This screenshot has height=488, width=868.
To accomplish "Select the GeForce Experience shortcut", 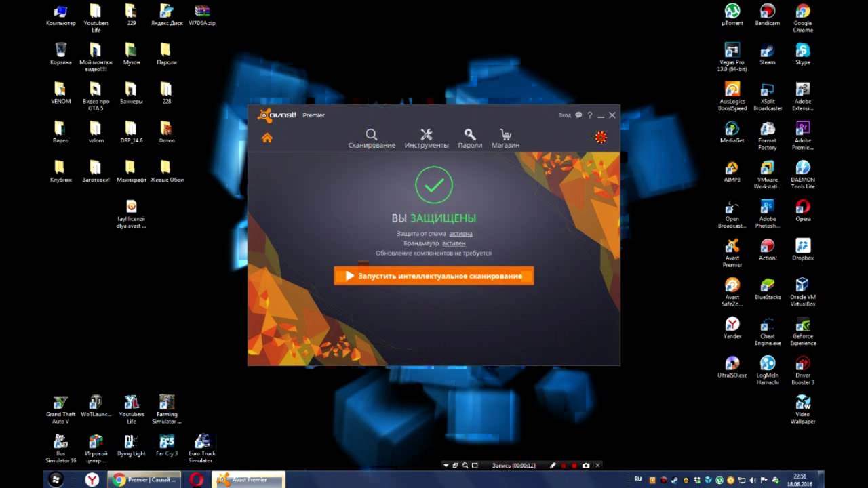I will tap(802, 331).
